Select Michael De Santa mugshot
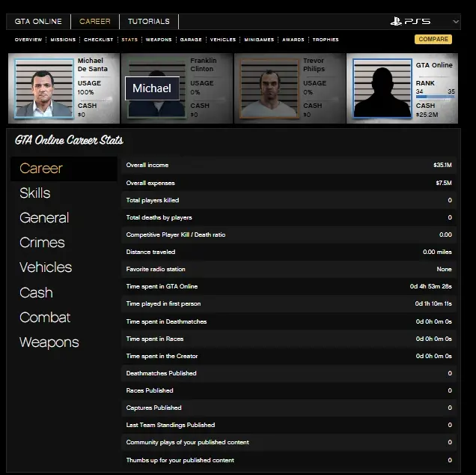 pos(43,88)
